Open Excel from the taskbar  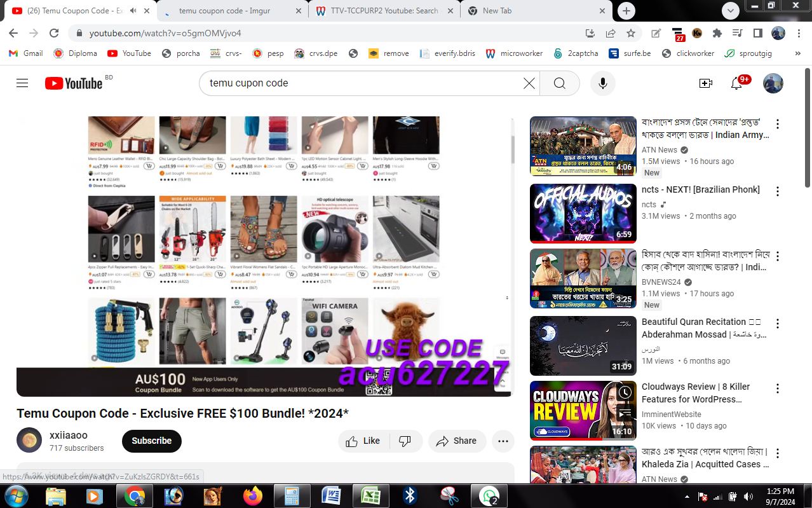pyautogui.click(x=370, y=496)
